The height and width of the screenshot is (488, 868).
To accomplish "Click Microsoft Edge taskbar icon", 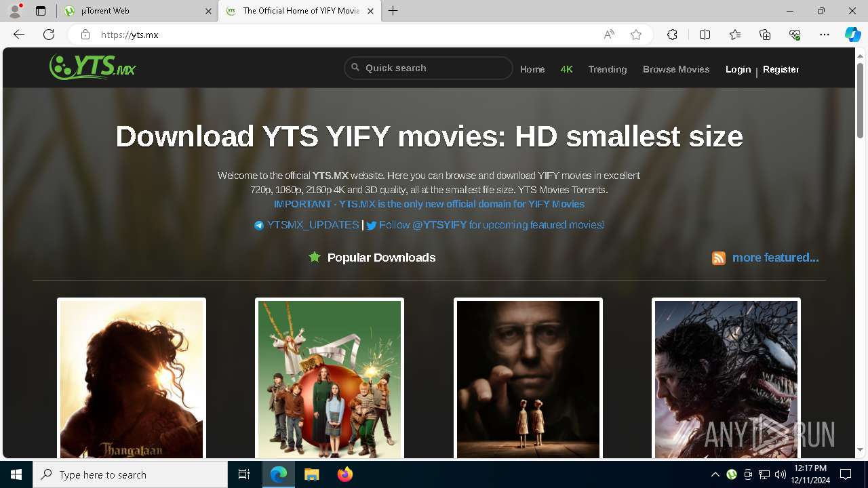I will click(279, 474).
